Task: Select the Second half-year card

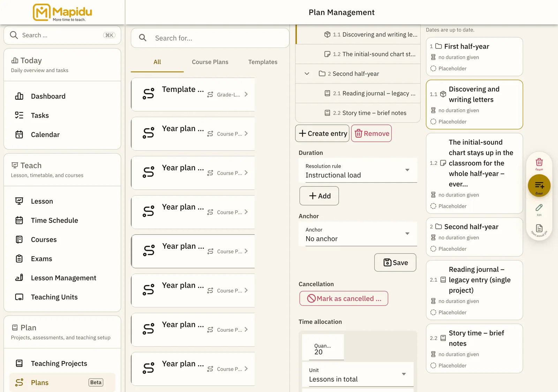Action: 474,237
